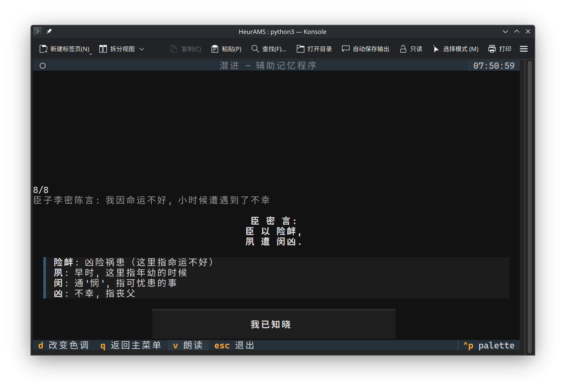Click the New Tab (新建标签页) icon
Screen dimensions: 566x392
pyautogui.click(x=43, y=49)
